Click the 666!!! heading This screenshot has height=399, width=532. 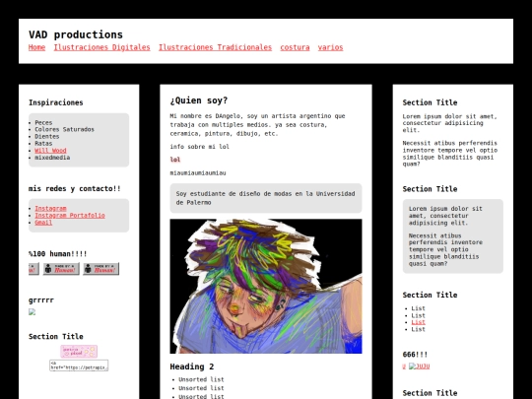(415, 355)
